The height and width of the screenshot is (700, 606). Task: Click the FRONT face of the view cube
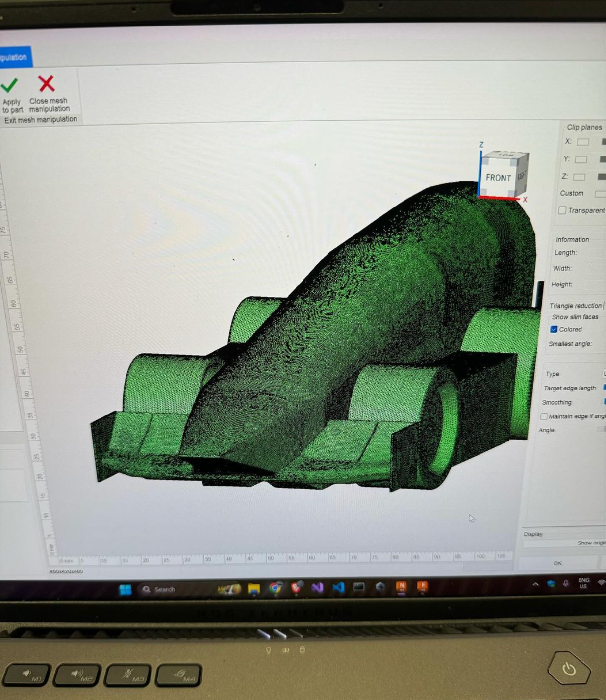[498, 178]
